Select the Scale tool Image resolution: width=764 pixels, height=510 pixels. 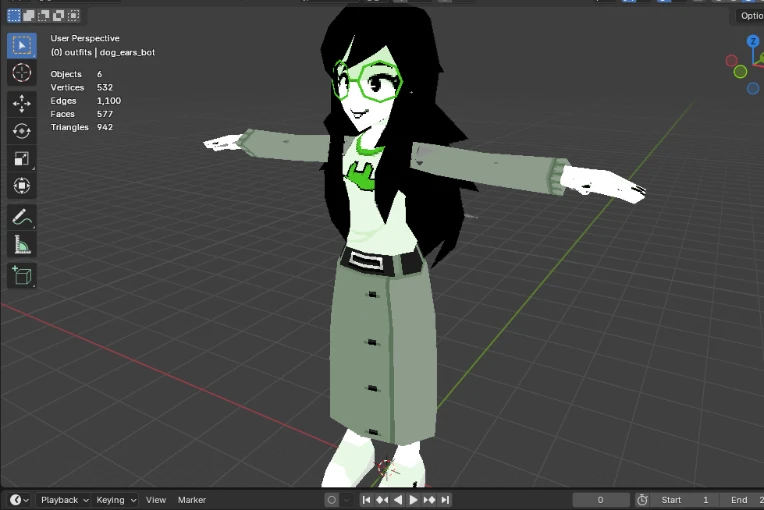pyautogui.click(x=22, y=158)
